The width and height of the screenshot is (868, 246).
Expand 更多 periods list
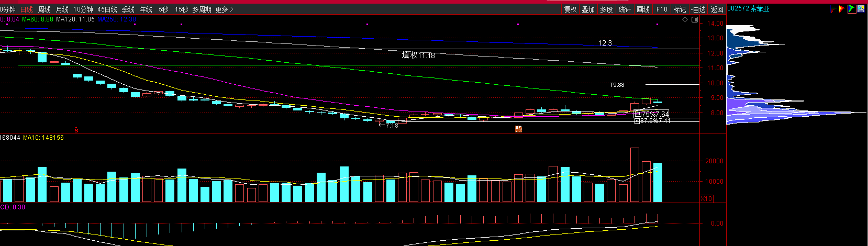224,9
